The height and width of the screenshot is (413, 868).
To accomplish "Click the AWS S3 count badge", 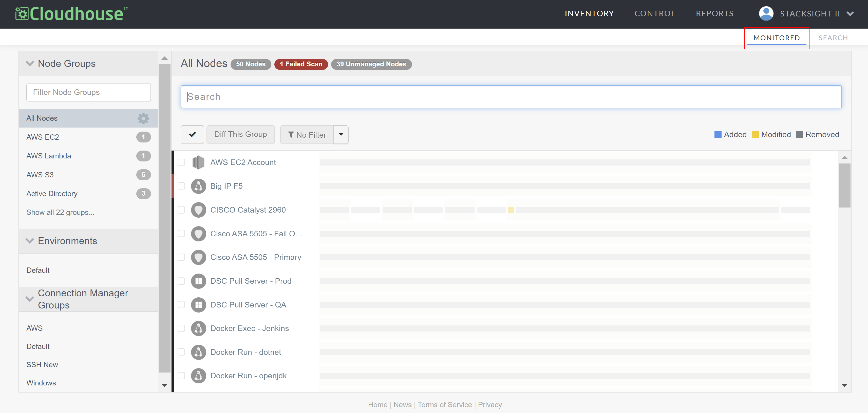I will [x=143, y=175].
